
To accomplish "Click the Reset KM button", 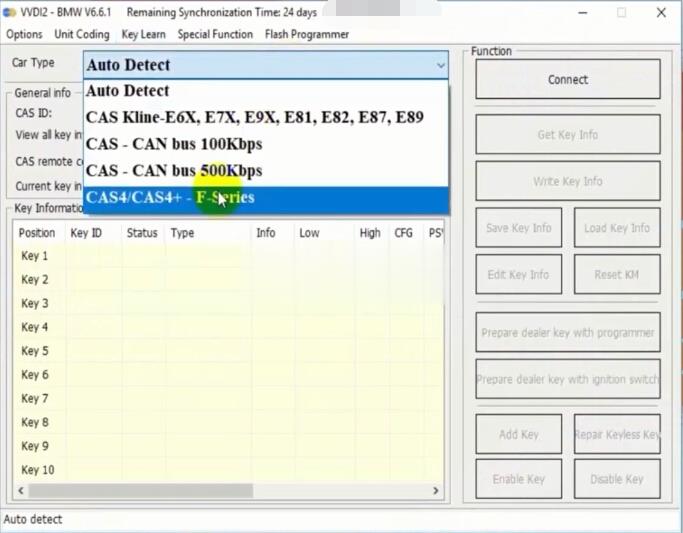I will 617,274.
